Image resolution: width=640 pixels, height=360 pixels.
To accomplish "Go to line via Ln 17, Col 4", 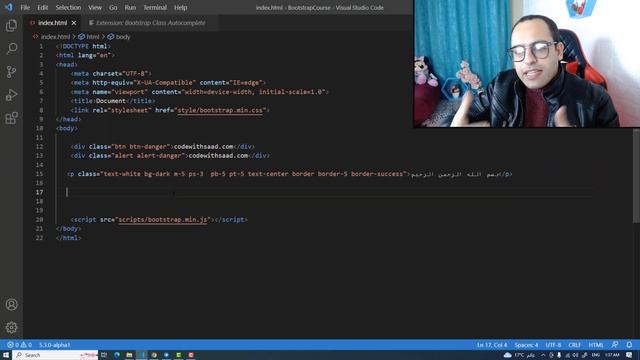I will tap(492, 345).
